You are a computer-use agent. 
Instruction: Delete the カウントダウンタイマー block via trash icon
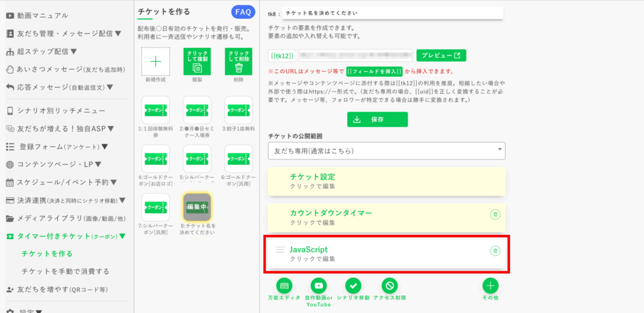496,214
